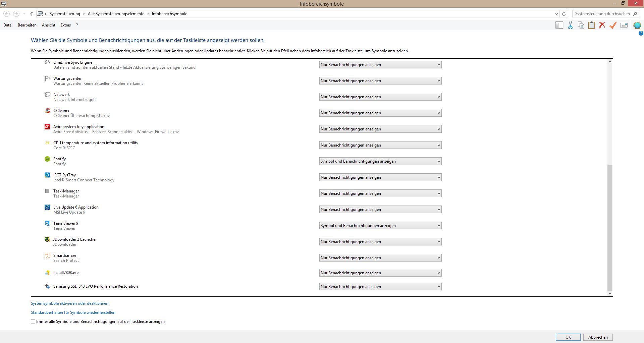Open the CCleaner behavior dropdown
Image resolution: width=644 pixels, height=343 pixels.
pyautogui.click(x=380, y=113)
